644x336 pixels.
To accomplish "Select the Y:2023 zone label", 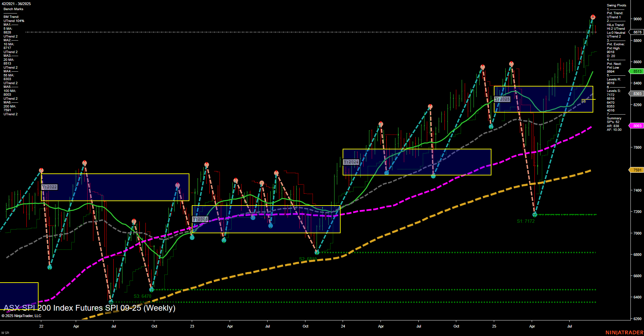I will pos(200,219).
